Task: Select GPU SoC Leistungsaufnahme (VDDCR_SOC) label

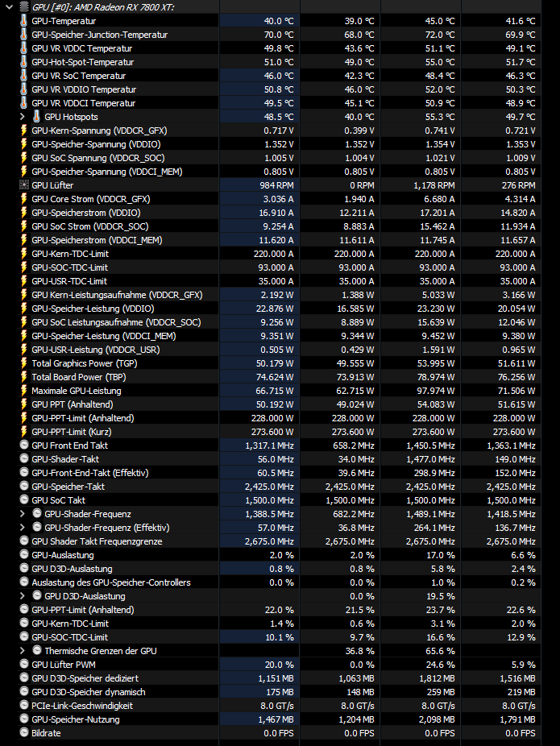Action: point(116,322)
